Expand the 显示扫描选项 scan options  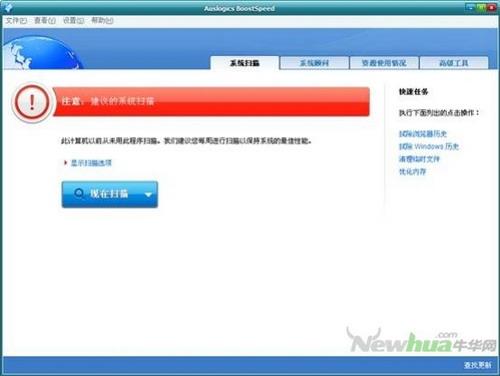91,163
